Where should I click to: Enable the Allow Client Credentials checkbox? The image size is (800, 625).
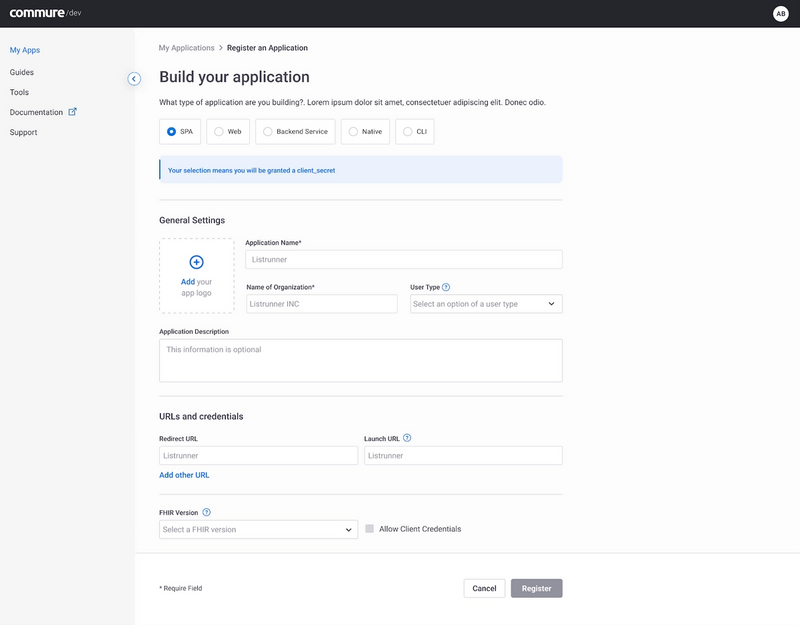tap(369, 529)
